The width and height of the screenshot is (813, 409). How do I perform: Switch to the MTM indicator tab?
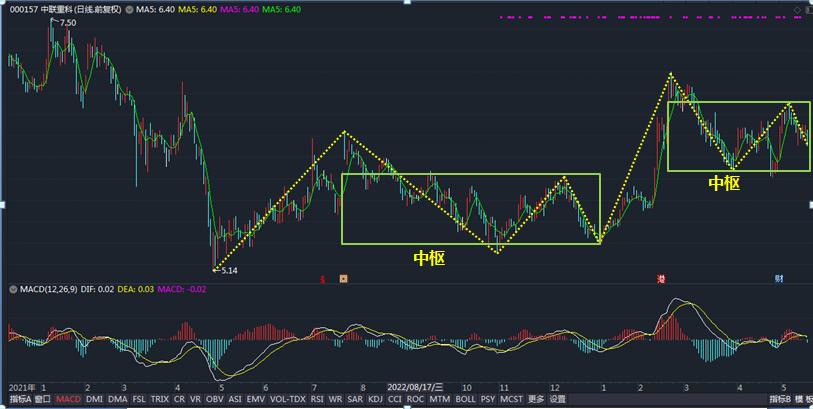click(440, 399)
